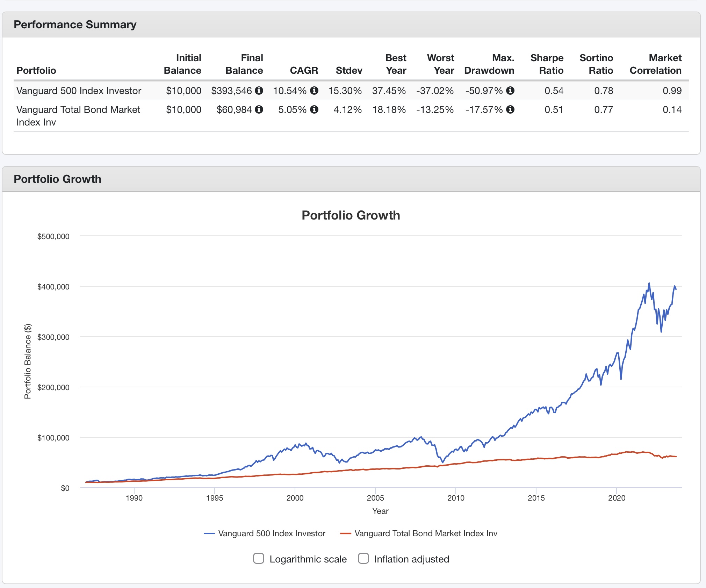Click the $200,000 y-axis label
This screenshot has width=706, height=588.
click(53, 387)
